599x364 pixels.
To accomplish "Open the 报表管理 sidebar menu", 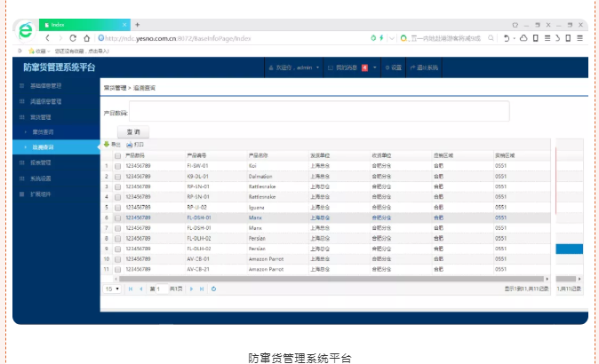I will click(x=41, y=162).
